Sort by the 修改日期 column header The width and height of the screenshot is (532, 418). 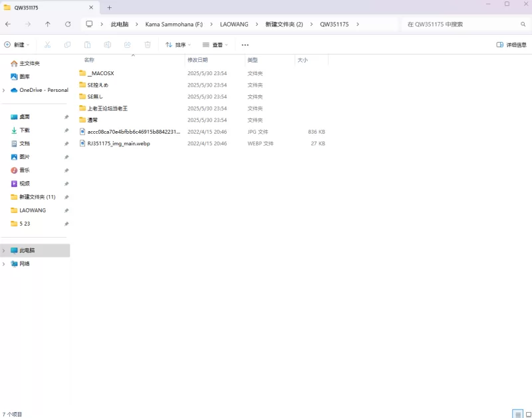(x=198, y=60)
